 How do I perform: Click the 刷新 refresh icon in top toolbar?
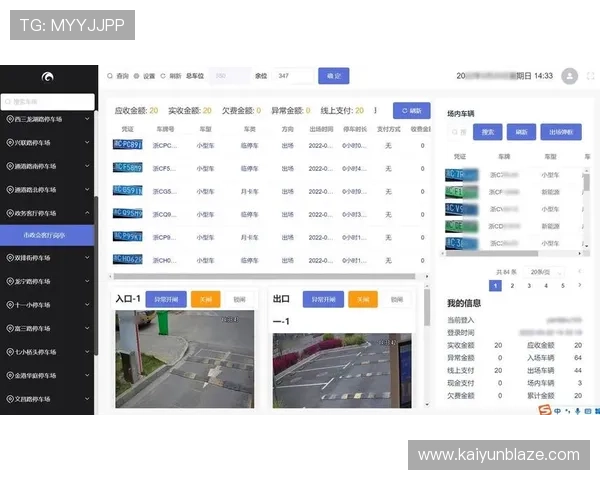163,76
